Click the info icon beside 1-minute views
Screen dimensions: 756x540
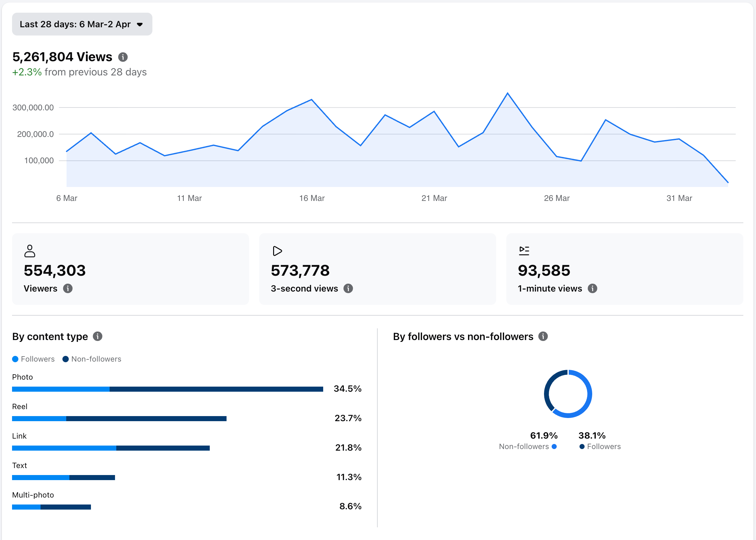[592, 288]
